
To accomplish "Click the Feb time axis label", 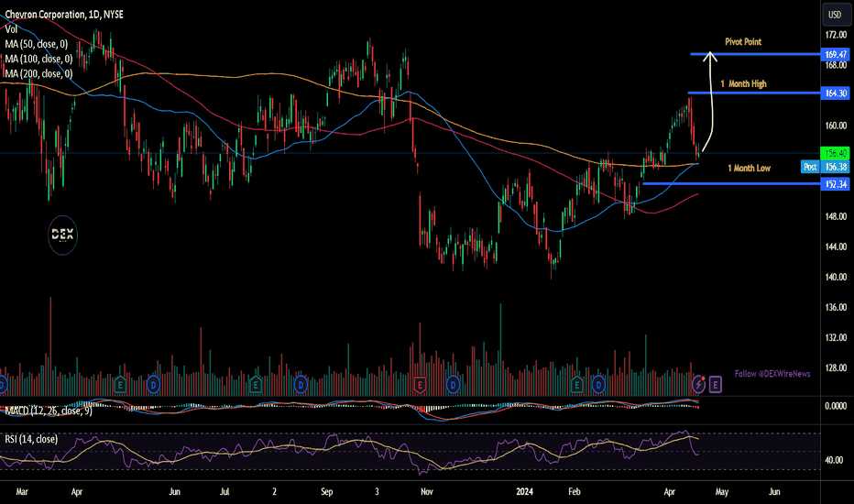I will click(x=574, y=491).
